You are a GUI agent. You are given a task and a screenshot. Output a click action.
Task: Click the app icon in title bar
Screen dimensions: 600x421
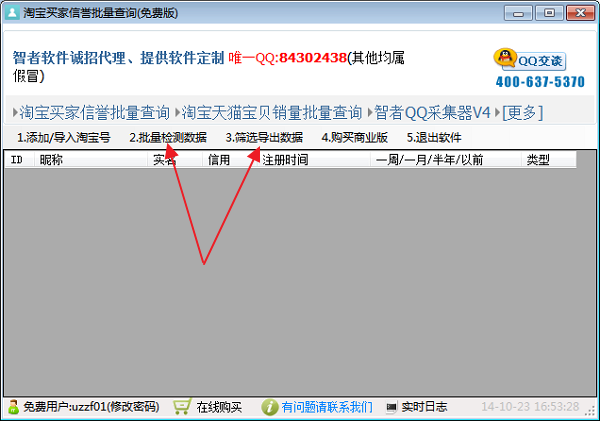pos(12,13)
